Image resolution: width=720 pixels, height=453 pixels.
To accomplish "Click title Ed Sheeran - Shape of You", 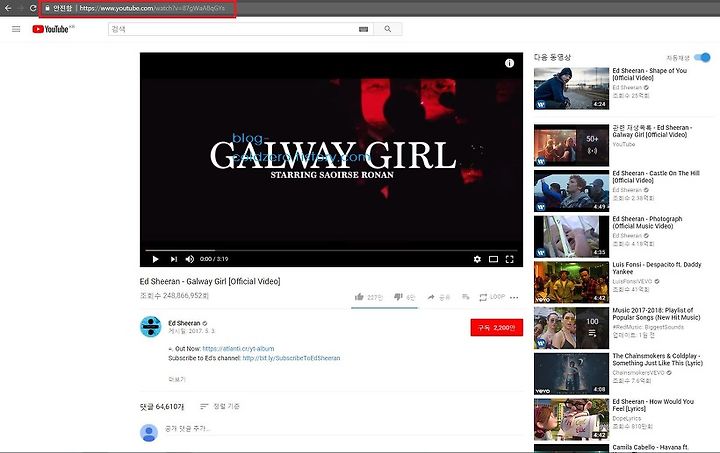I will click(650, 74).
